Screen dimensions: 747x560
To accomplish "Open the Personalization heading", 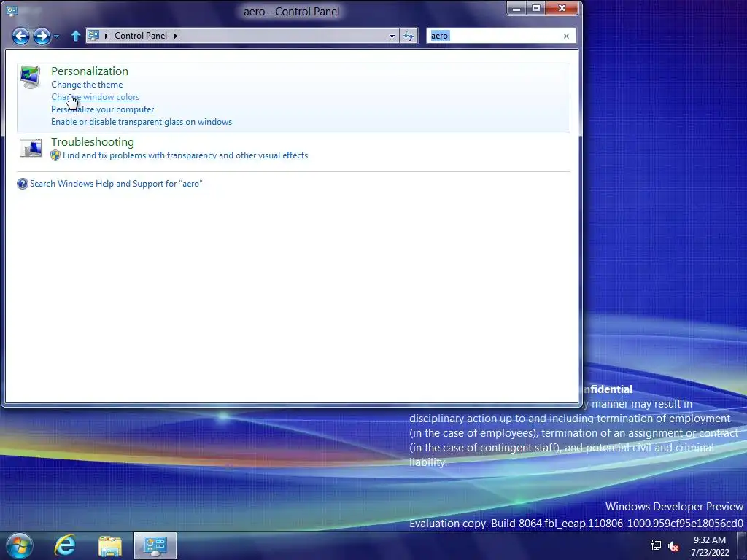I will click(90, 71).
